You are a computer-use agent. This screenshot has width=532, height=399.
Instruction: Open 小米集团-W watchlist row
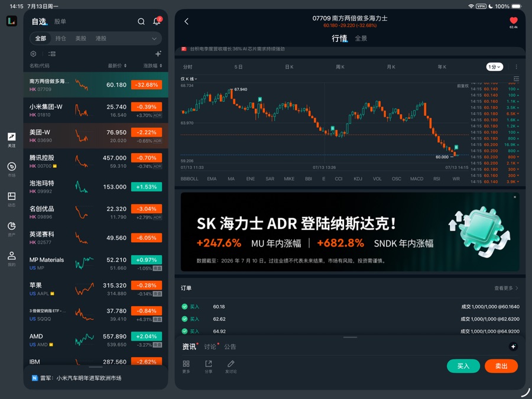click(x=96, y=111)
